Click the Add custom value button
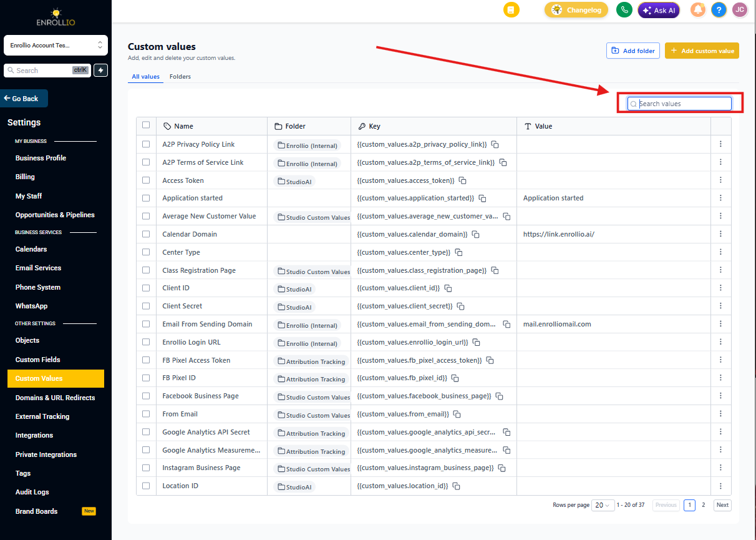This screenshot has width=756, height=540. tap(702, 51)
